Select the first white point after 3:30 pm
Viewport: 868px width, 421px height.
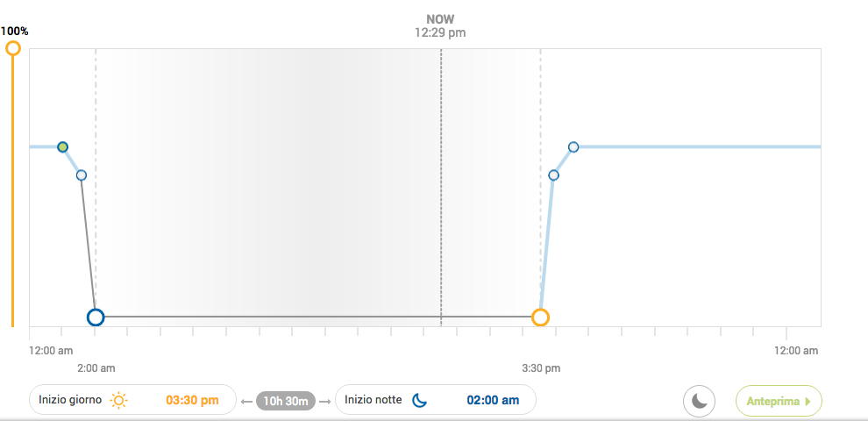tap(553, 175)
